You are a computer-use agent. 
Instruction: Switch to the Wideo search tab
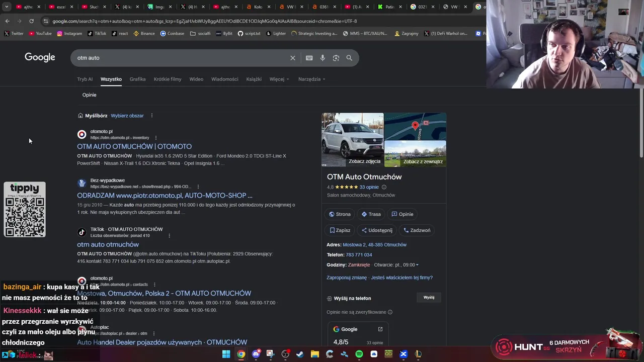(x=196, y=79)
